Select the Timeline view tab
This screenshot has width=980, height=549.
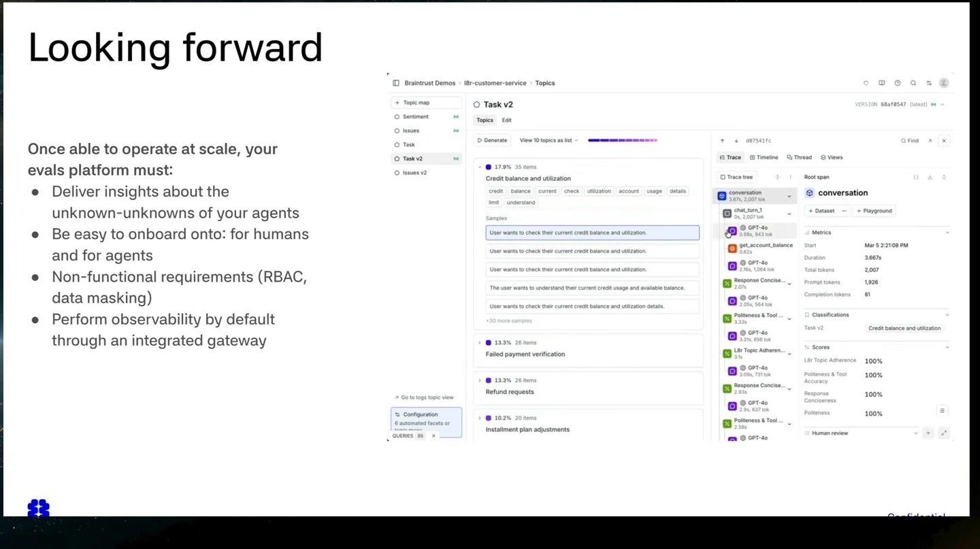tap(764, 157)
